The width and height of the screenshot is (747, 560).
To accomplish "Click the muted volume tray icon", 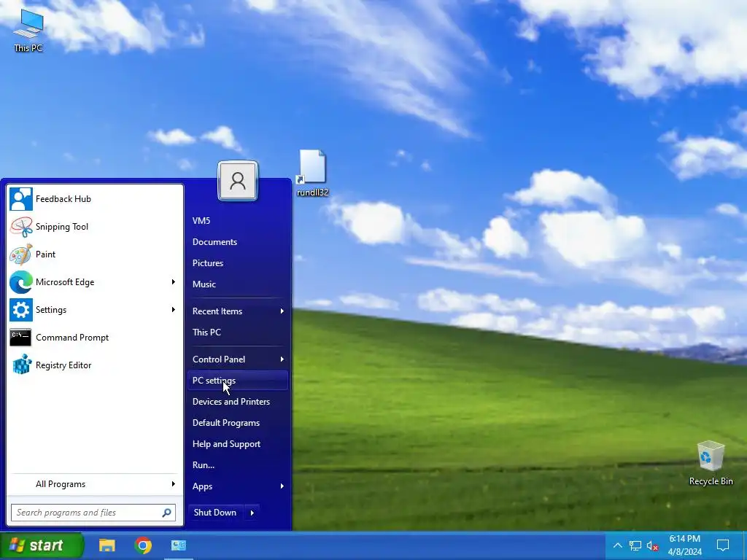I will [x=653, y=545].
